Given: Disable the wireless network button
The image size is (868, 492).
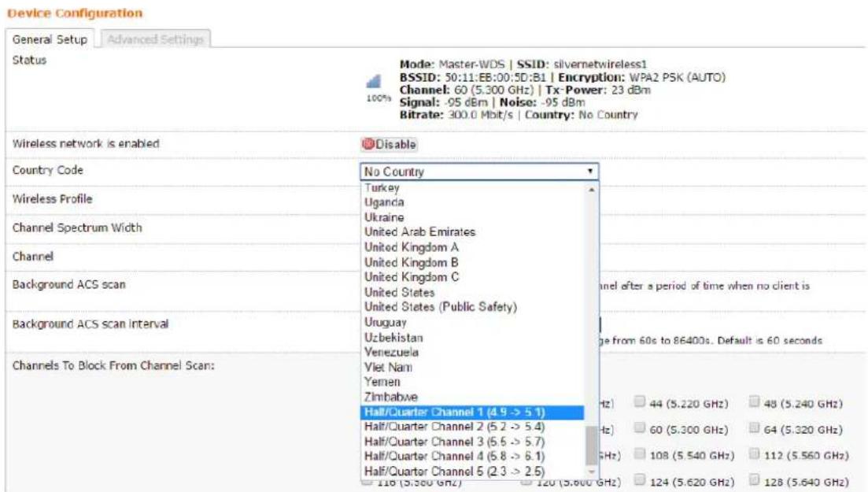Looking at the screenshot, I should tap(390, 144).
